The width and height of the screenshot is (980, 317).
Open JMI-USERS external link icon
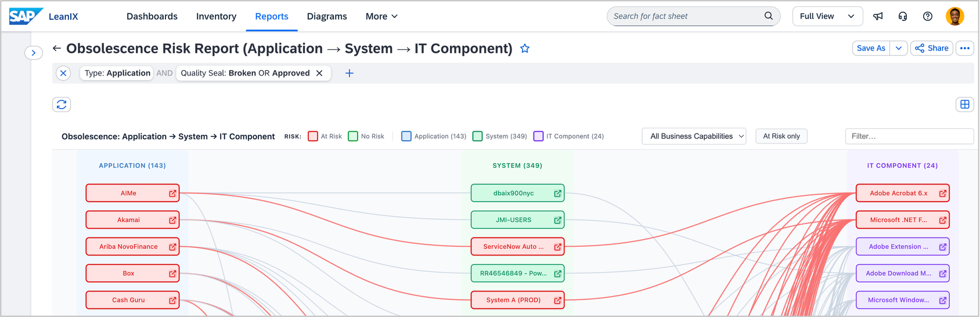coord(558,220)
